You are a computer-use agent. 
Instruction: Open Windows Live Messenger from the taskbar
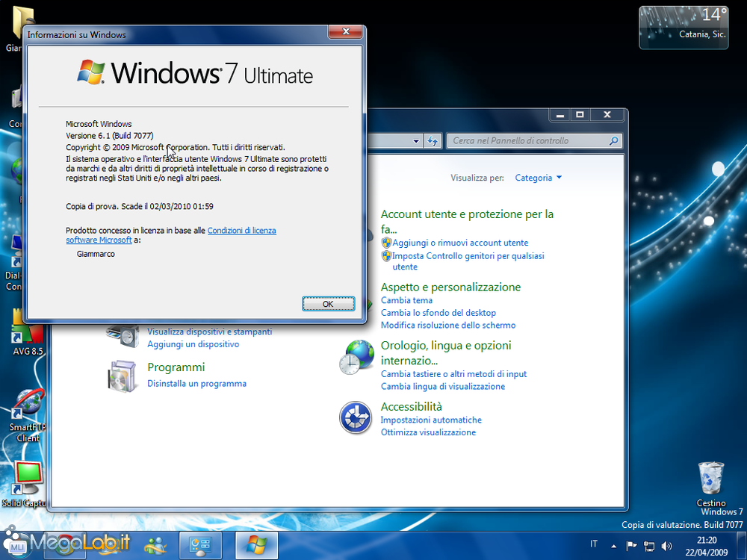click(157, 544)
